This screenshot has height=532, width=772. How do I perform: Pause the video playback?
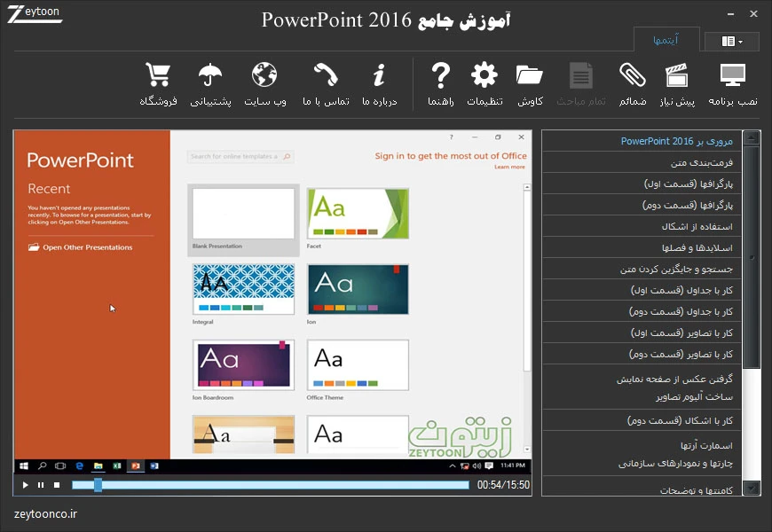pyautogui.click(x=41, y=485)
